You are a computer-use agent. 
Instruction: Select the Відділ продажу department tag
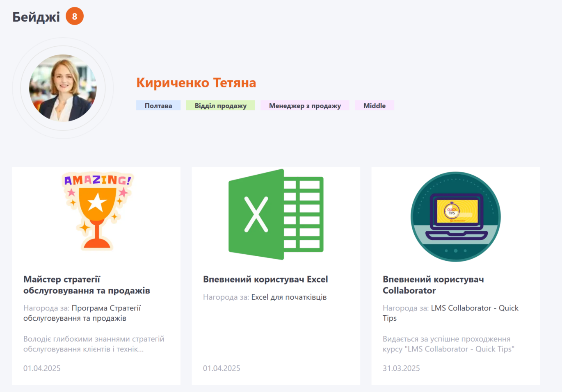pyautogui.click(x=220, y=106)
